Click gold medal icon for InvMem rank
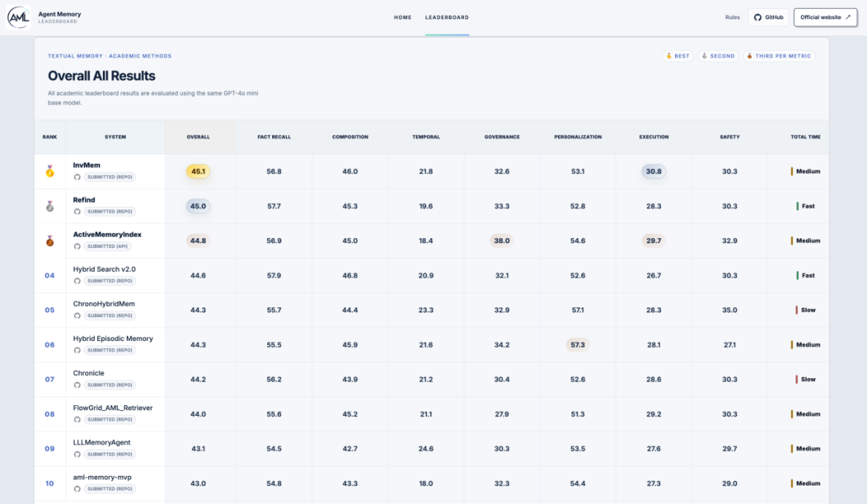 pos(50,171)
